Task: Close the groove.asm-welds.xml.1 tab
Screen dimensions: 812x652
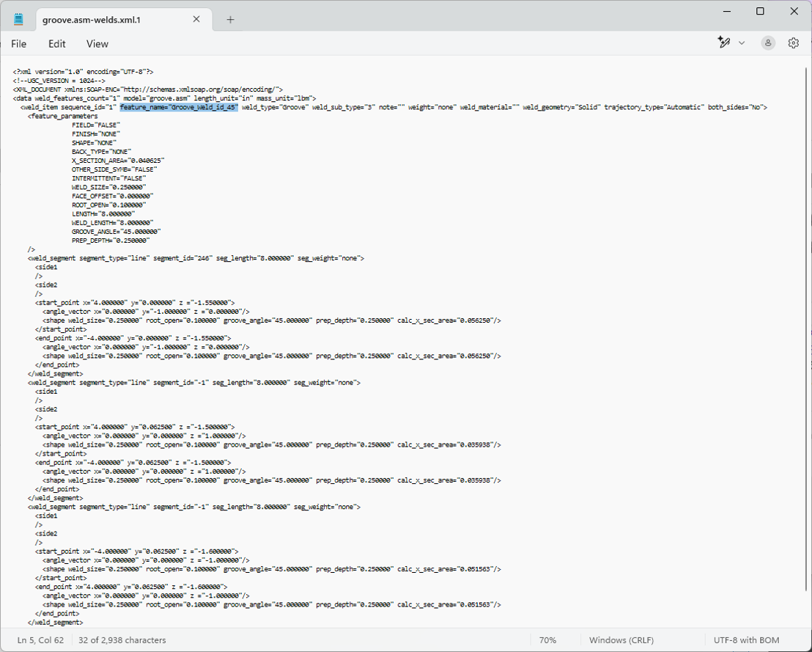Action: click(196, 19)
